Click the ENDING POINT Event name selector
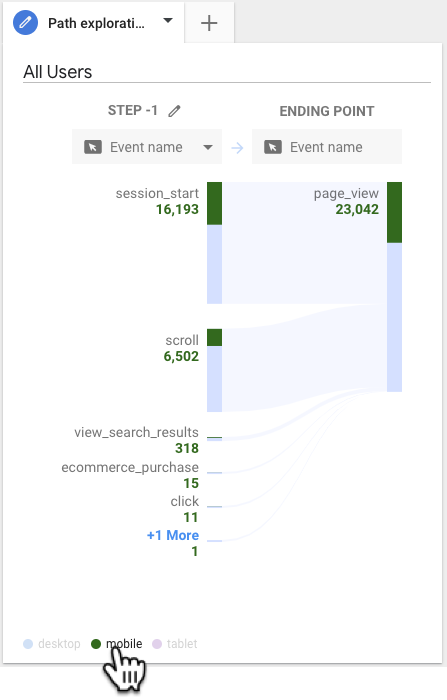The width and height of the screenshot is (447, 700). (327, 147)
